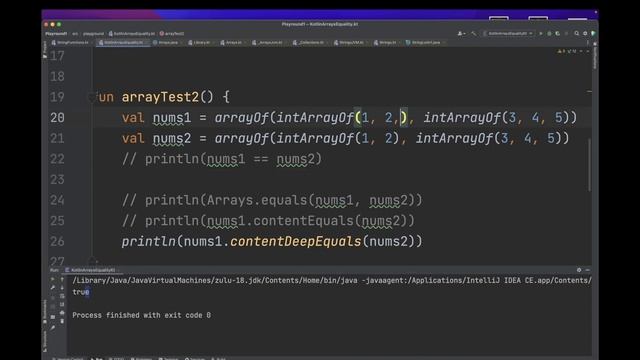Click the 'true' output in console
The height and width of the screenshot is (360, 640).
[x=80, y=292]
